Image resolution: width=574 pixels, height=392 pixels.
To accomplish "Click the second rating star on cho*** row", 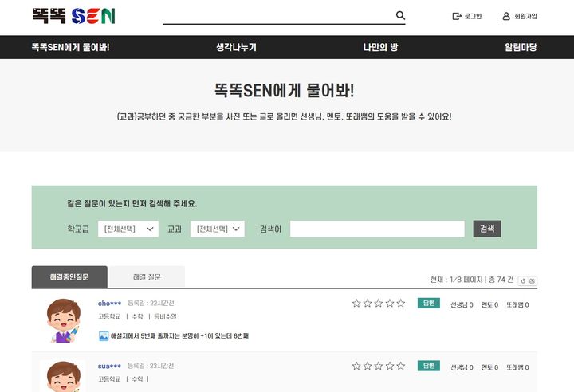I will click(368, 303).
